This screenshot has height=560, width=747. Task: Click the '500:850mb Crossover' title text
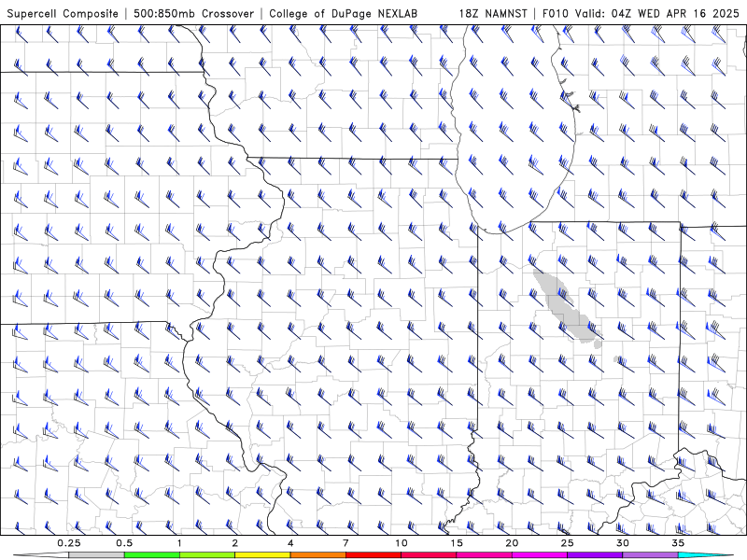(193, 13)
